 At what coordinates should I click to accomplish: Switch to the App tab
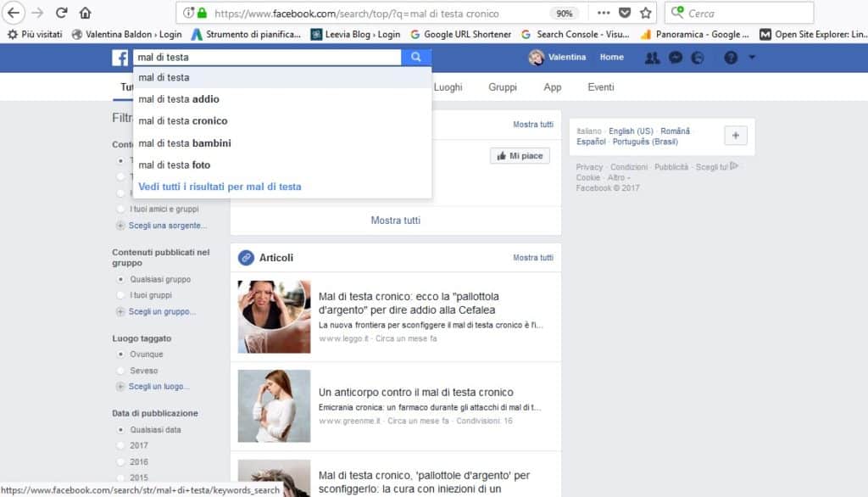[553, 87]
